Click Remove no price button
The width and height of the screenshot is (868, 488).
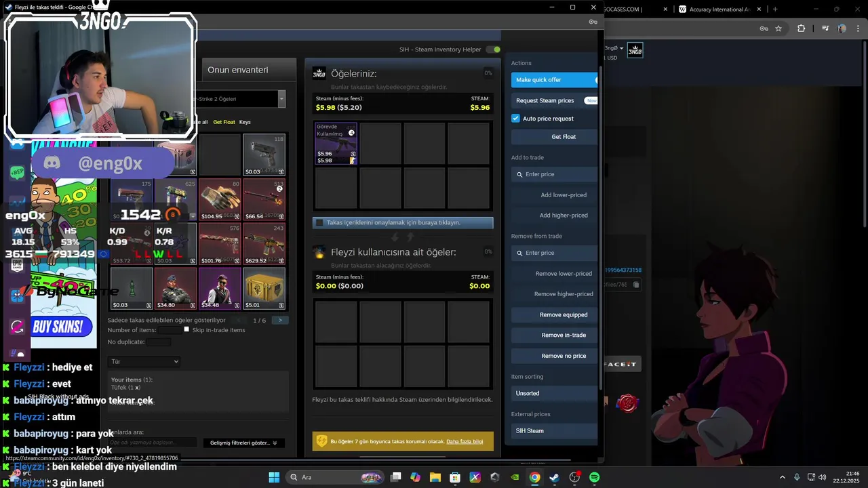pyautogui.click(x=554, y=356)
